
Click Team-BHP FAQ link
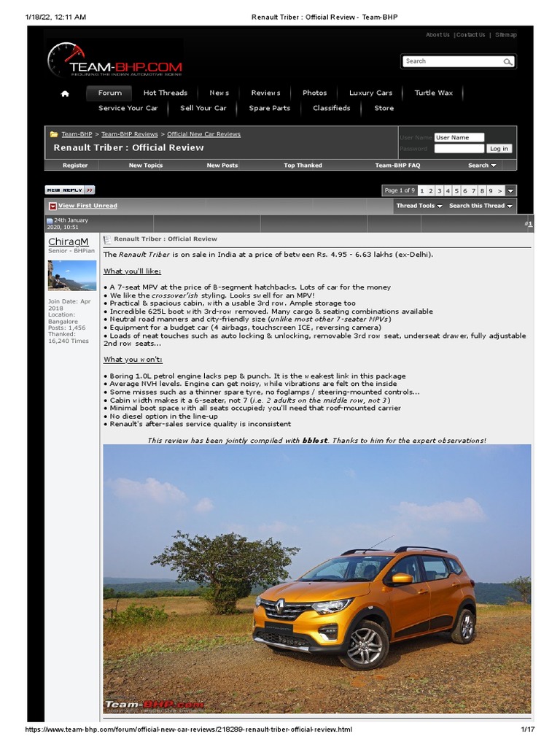click(397, 166)
